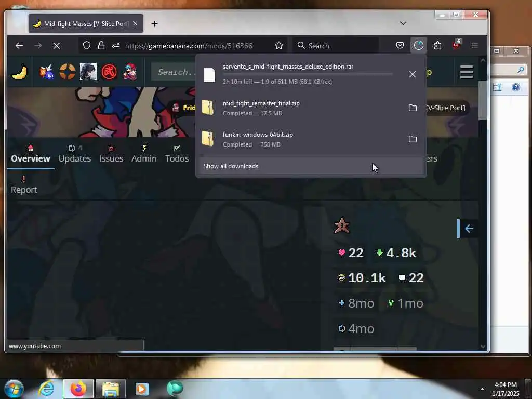Screen dimensions: 532x399
Task: Switch to the Overview tab
Action: (x=31, y=154)
